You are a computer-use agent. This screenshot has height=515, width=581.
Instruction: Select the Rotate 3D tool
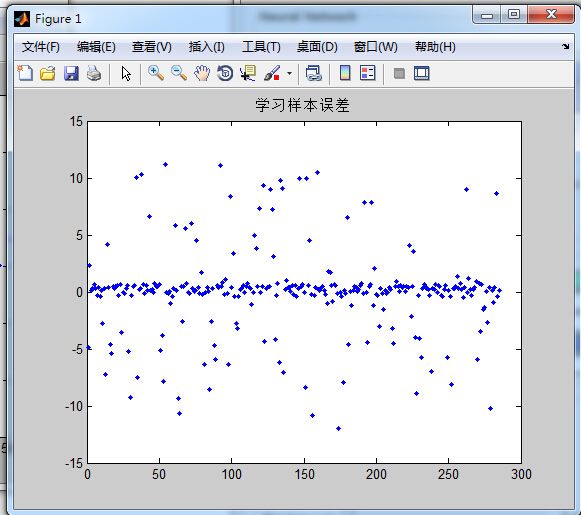[225, 73]
